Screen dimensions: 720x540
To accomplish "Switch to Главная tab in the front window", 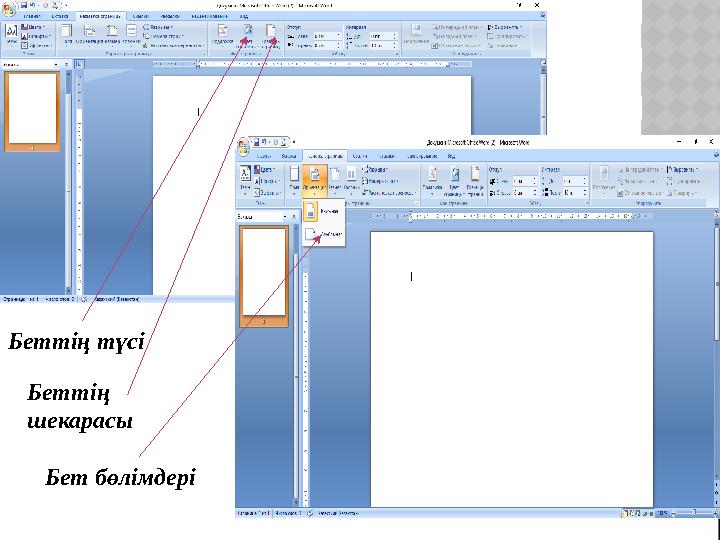I will click(264, 156).
